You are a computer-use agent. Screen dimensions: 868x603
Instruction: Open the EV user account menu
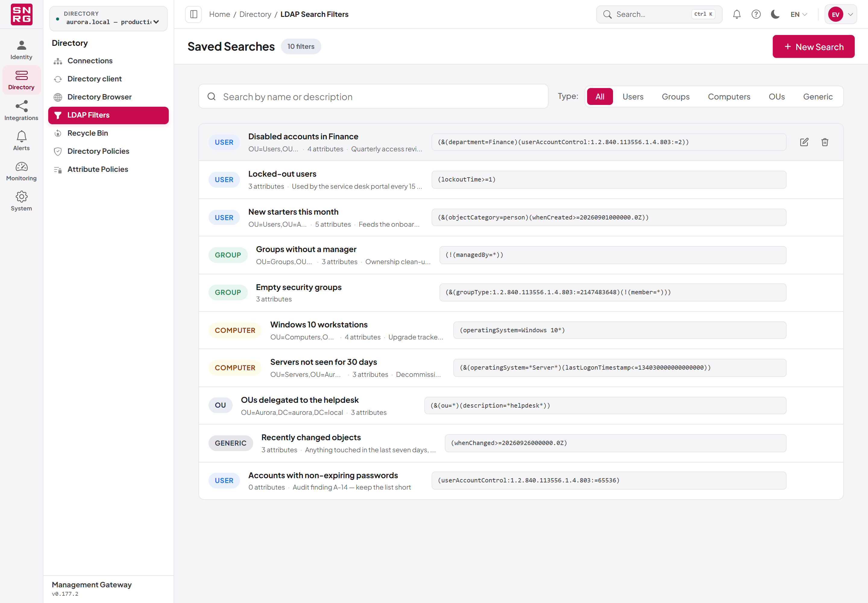(x=841, y=14)
